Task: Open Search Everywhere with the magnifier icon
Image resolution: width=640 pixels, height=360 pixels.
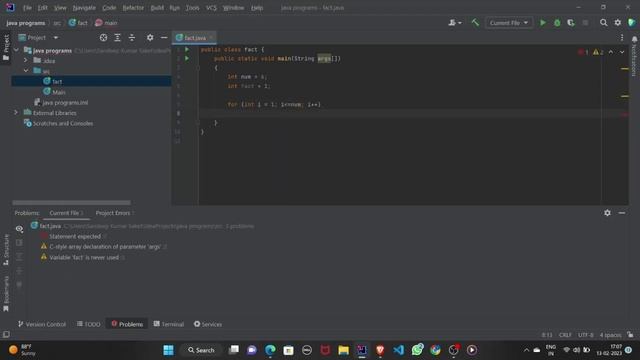Action: coord(603,23)
